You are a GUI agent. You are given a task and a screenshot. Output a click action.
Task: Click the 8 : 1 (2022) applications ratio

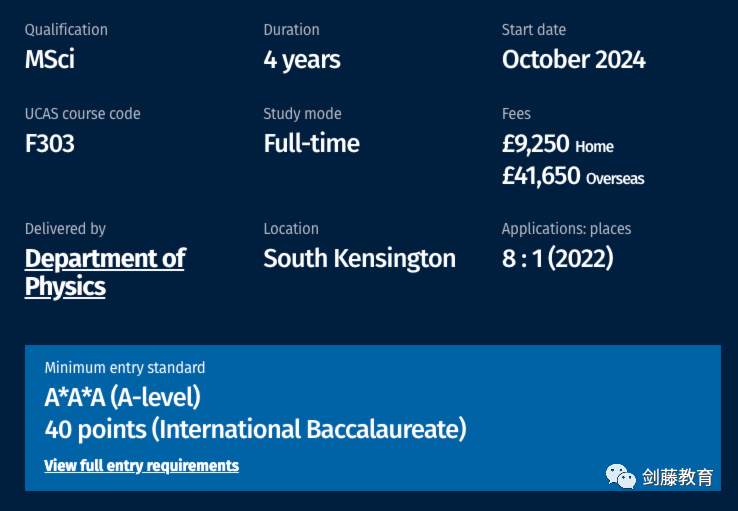point(557,259)
